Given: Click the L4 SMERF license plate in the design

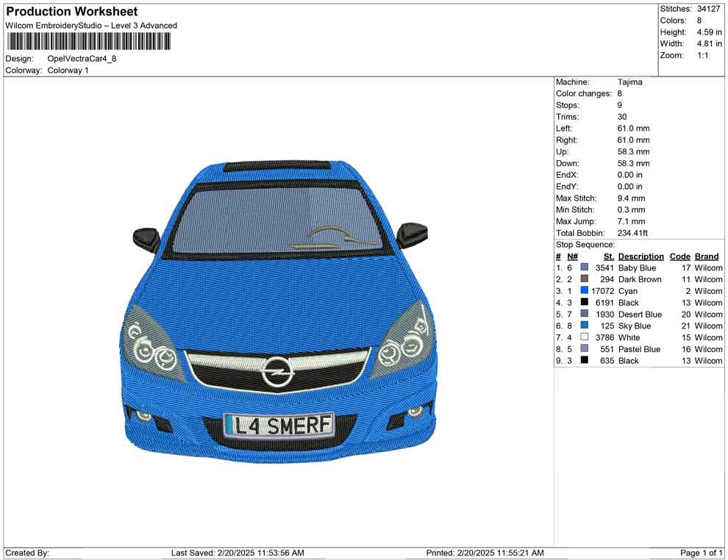Looking at the screenshot, I should (x=279, y=424).
